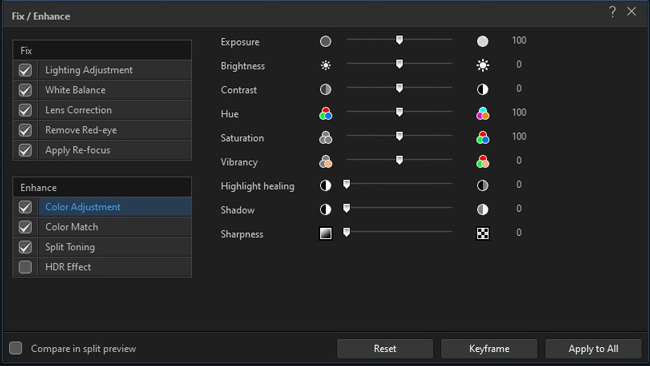
Task: Click the high Contrast icon
Action: (483, 89)
